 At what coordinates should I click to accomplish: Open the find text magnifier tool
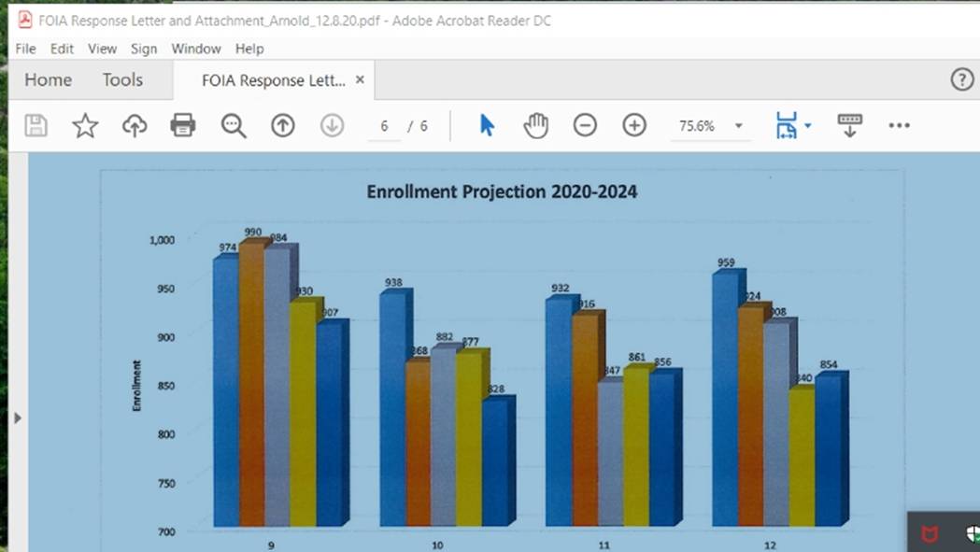coord(233,125)
